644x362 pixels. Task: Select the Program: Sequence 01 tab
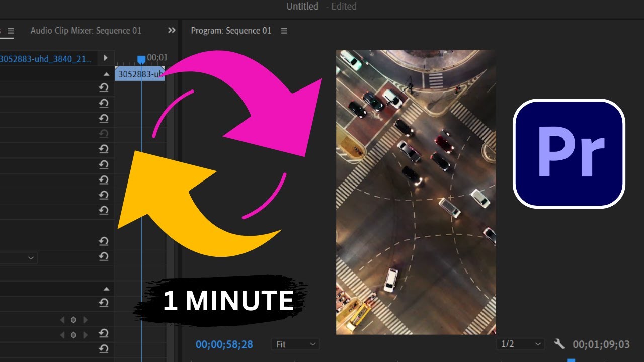pyautogui.click(x=231, y=31)
